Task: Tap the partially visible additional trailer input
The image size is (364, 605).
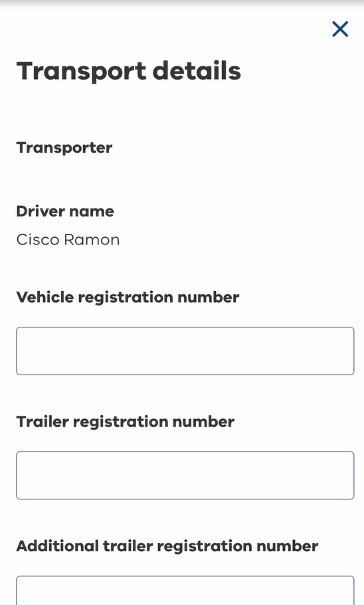Action: [x=185, y=590]
